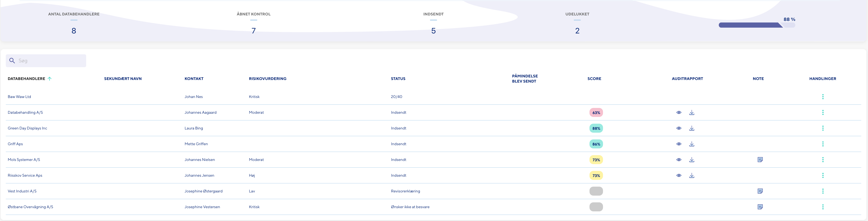Sort by Risikovurdering column header
Screen dimensions: 868x221
point(268,79)
